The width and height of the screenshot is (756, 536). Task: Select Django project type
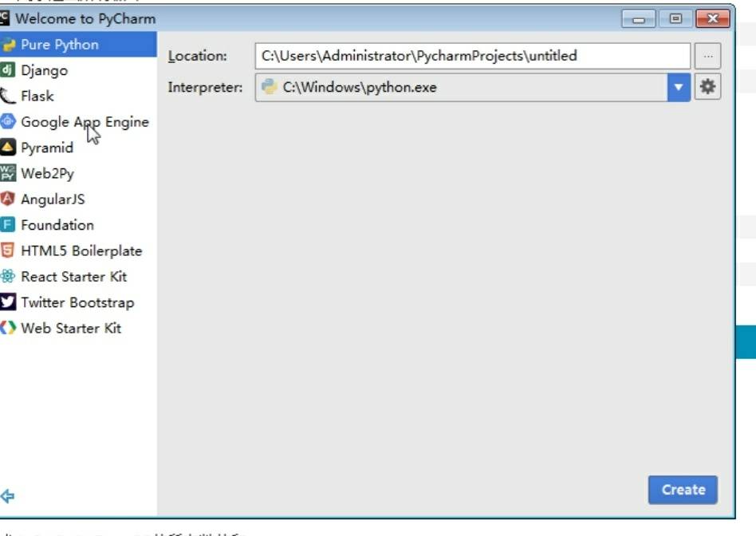[x=78, y=70]
